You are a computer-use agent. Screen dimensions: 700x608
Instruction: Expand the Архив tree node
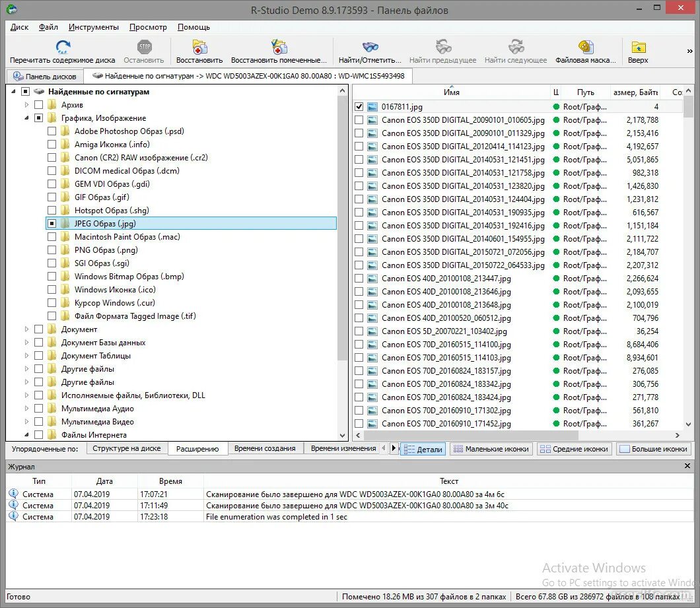26,105
